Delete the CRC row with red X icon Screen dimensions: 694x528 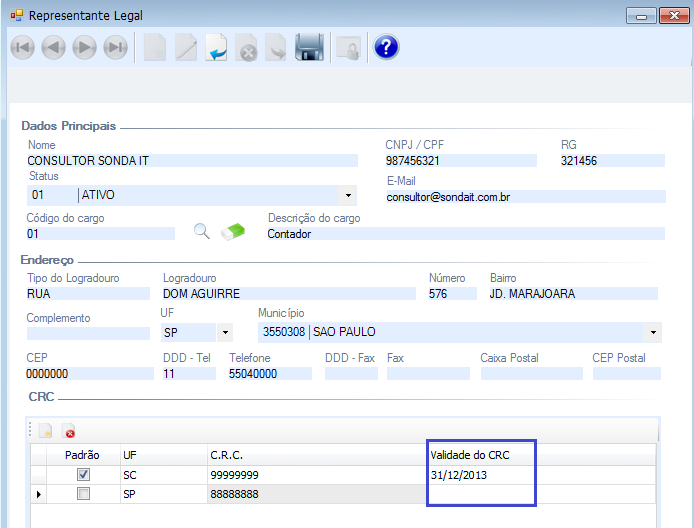(x=69, y=431)
